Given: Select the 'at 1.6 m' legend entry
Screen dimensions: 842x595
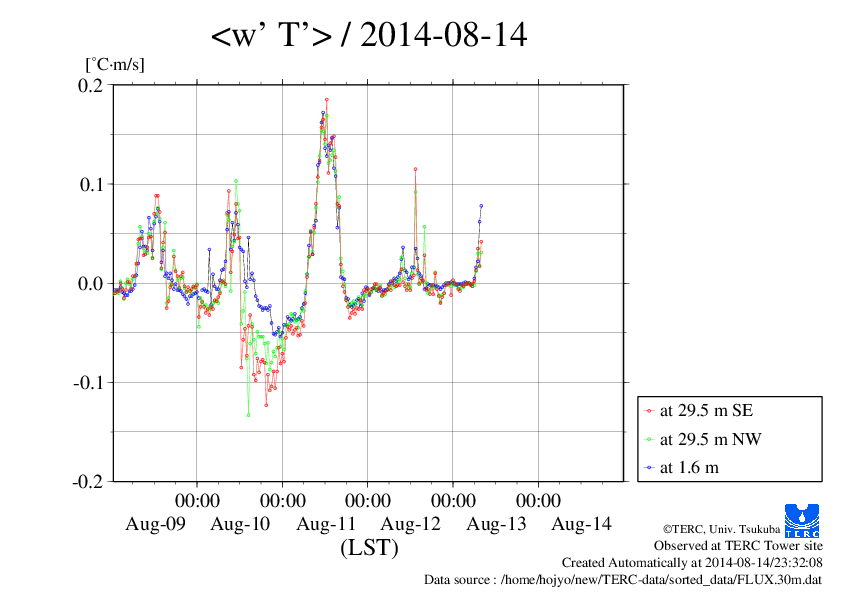Looking at the screenshot, I should click(x=681, y=468).
